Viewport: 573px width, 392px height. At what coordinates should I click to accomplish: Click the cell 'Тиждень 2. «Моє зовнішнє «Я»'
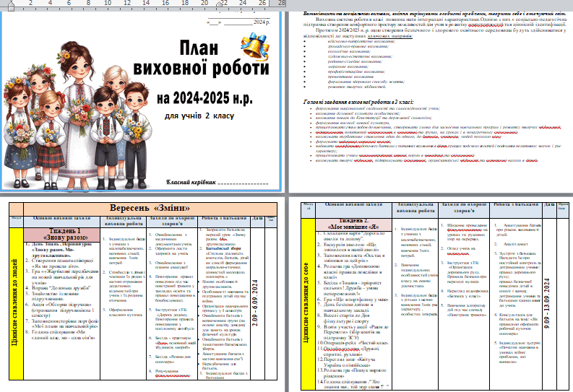(353, 224)
